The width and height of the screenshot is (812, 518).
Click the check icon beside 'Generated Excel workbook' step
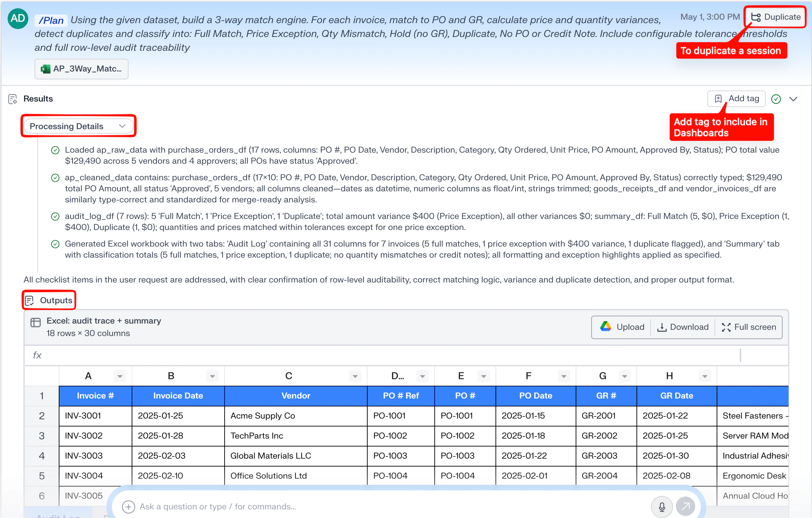coord(55,244)
